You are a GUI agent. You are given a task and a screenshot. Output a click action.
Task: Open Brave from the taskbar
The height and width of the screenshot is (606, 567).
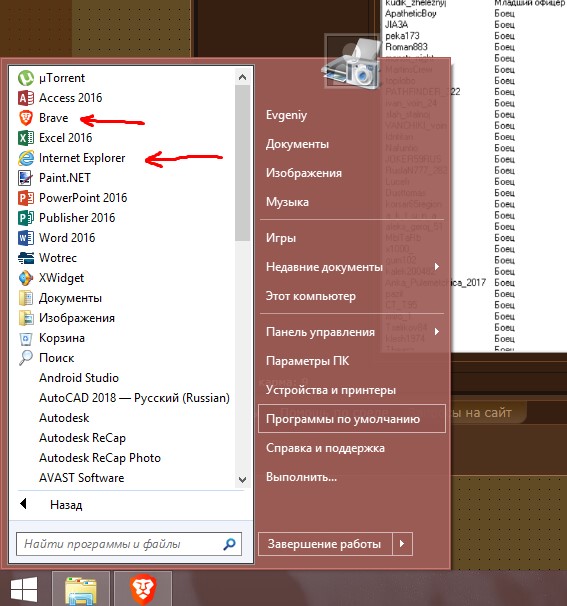143,589
